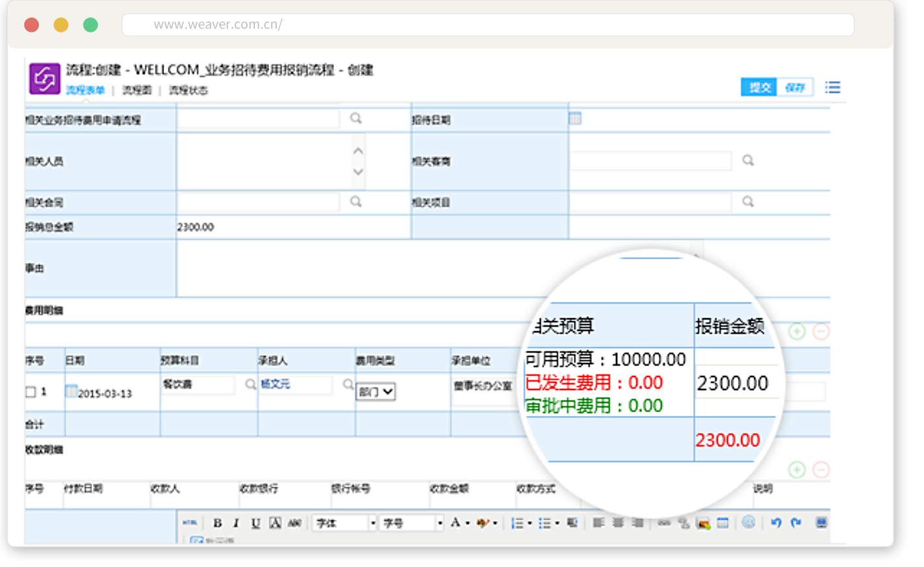Image resolution: width=924 pixels, height=567 pixels.
Task: Open the list menu icon beside 保存
Action: (833, 87)
